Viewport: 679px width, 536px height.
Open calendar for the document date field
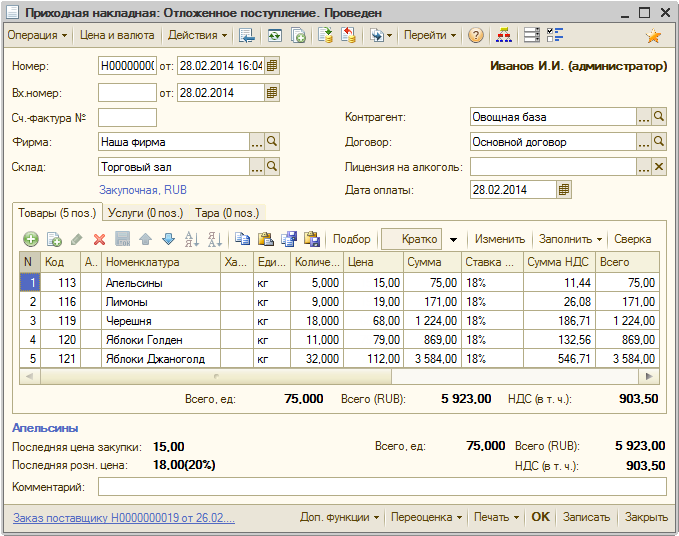pos(272,66)
